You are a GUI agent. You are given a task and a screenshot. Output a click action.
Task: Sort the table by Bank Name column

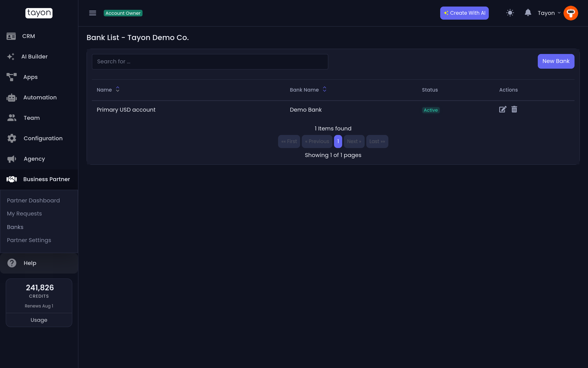click(x=325, y=89)
